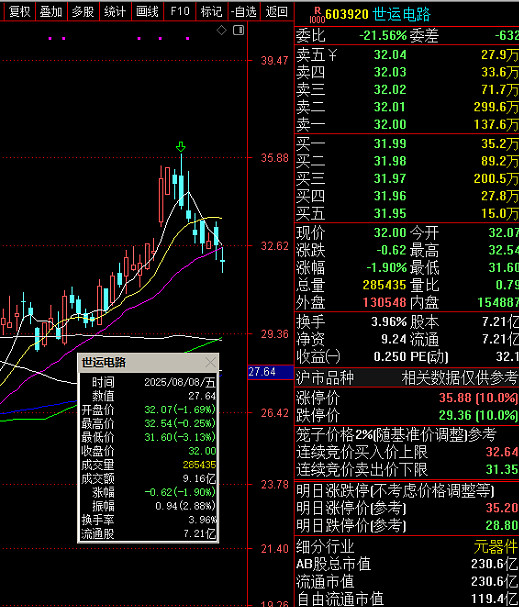Image resolution: width=519 pixels, height=607 pixels.
Task: Select the 买四 31.96 order row
Action: tap(407, 196)
